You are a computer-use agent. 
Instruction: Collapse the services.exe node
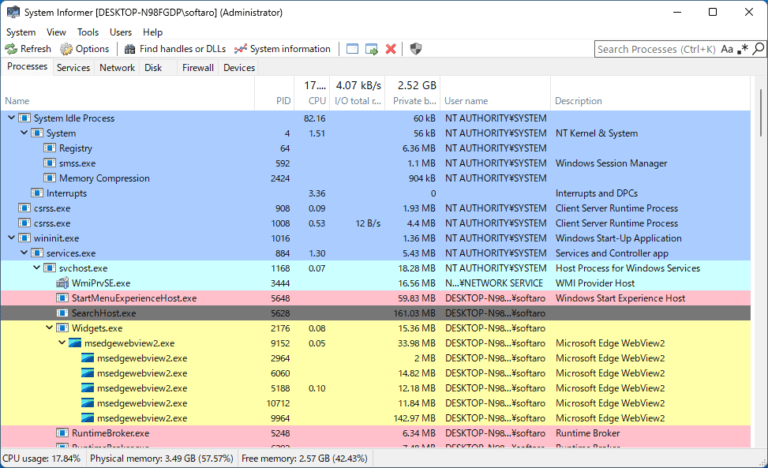coord(24,253)
